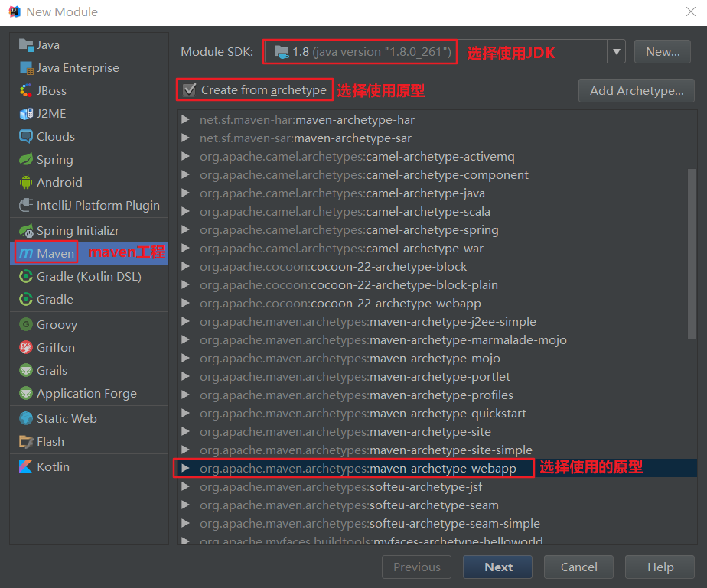Image resolution: width=707 pixels, height=588 pixels.
Task: Select Groovy module type label
Action: (57, 324)
